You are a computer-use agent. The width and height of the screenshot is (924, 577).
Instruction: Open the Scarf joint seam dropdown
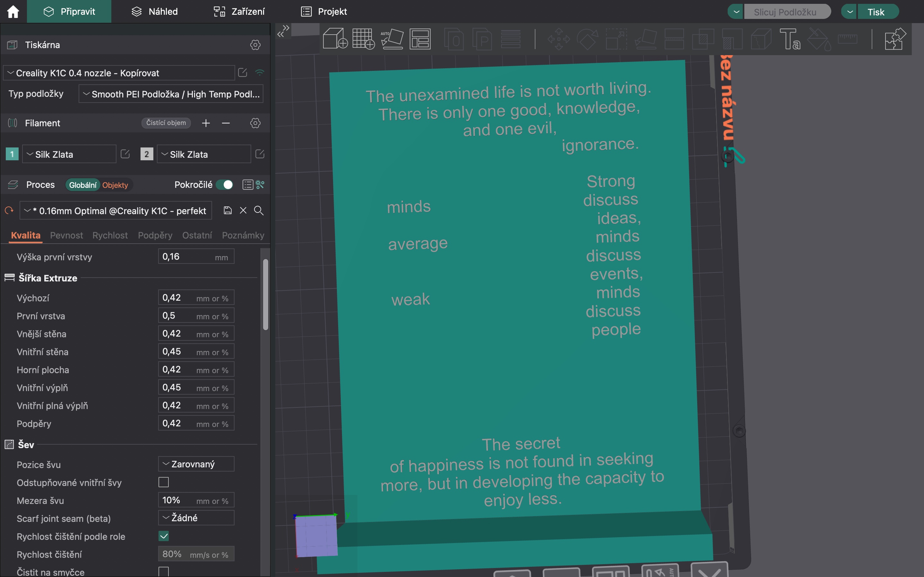pyautogui.click(x=196, y=518)
